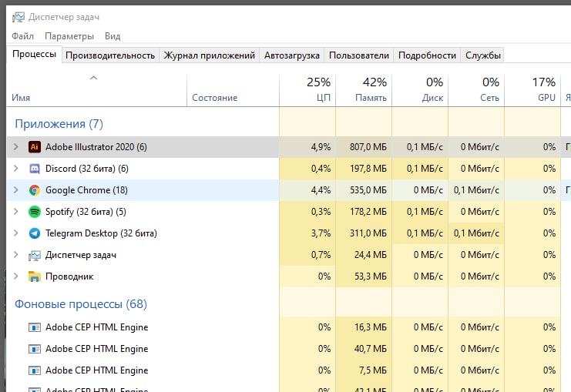571x392 pixels.
Task: Click the 197,8 МБ memory value
Action: coord(368,169)
